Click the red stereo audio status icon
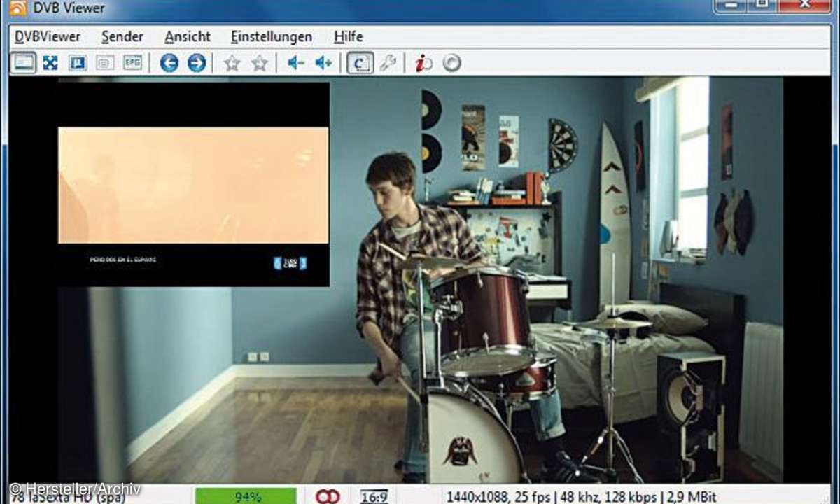This screenshot has height=504, width=840. 328,496
